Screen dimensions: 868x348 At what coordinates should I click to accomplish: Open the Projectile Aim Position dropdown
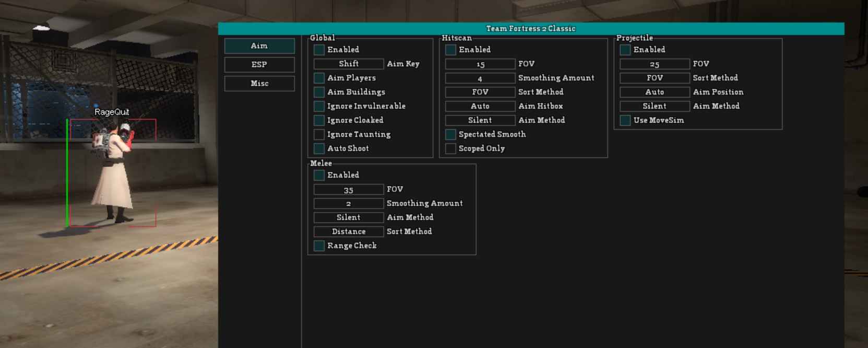655,92
